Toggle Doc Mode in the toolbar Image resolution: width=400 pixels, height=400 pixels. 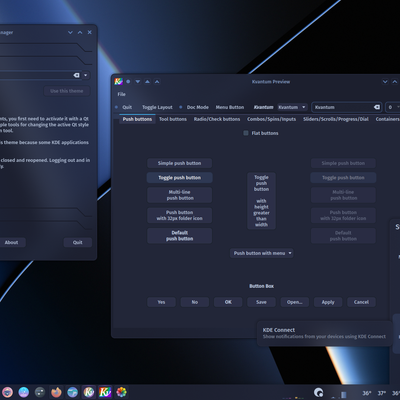[198, 107]
